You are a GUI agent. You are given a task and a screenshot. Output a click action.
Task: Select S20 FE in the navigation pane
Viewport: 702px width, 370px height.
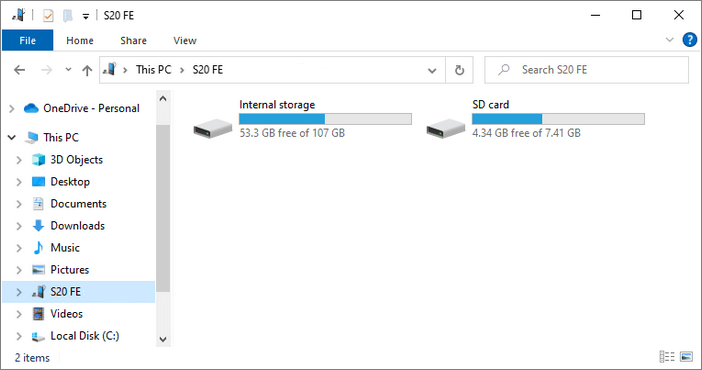pos(65,292)
